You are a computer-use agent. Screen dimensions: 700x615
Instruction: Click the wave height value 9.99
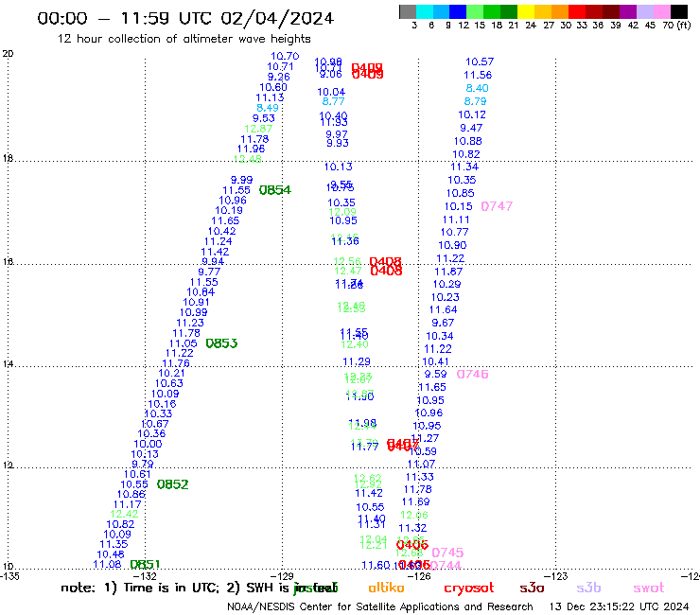(241, 180)
